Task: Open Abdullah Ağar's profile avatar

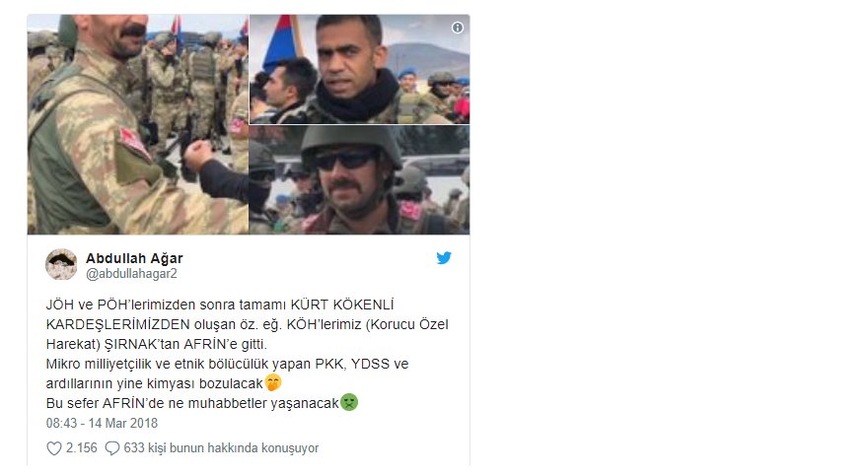Action: click(61, 264)
